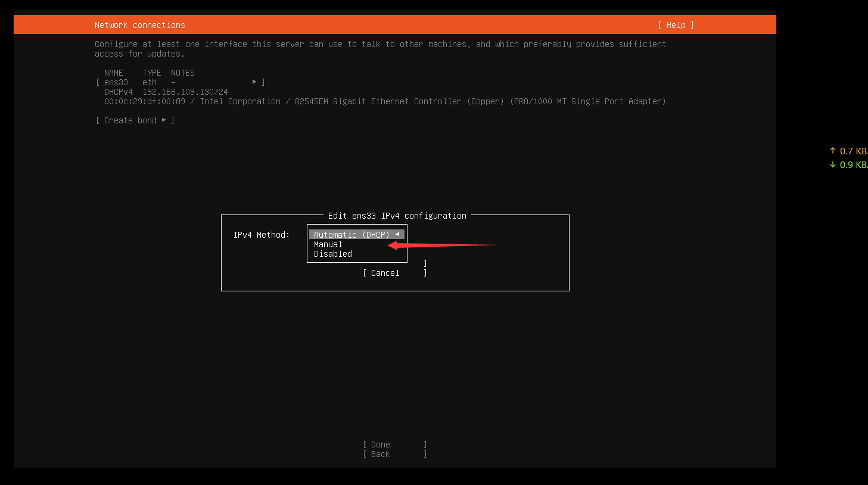Screen dimensions: 868x485
Task: Open the ens33 interface entry
Action: click(180, 82)
